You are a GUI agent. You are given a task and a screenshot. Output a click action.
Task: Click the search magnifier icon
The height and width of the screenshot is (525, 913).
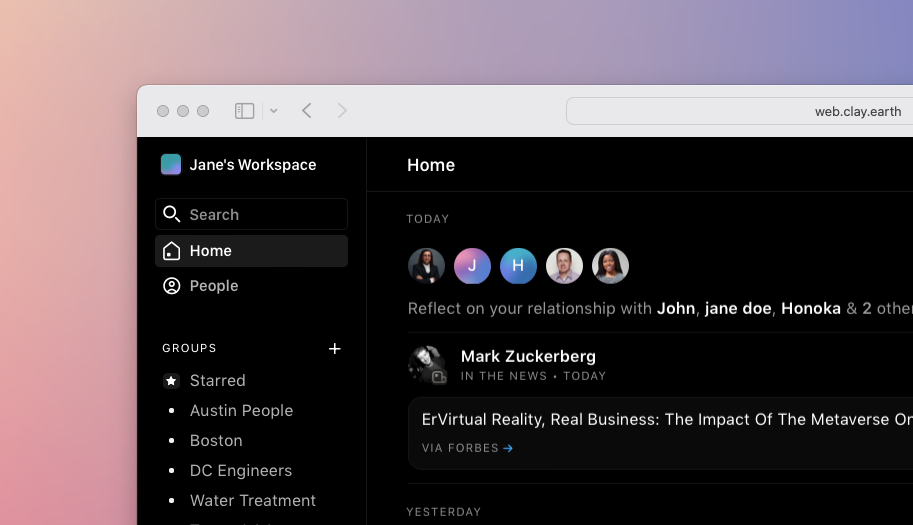point(172,215)
